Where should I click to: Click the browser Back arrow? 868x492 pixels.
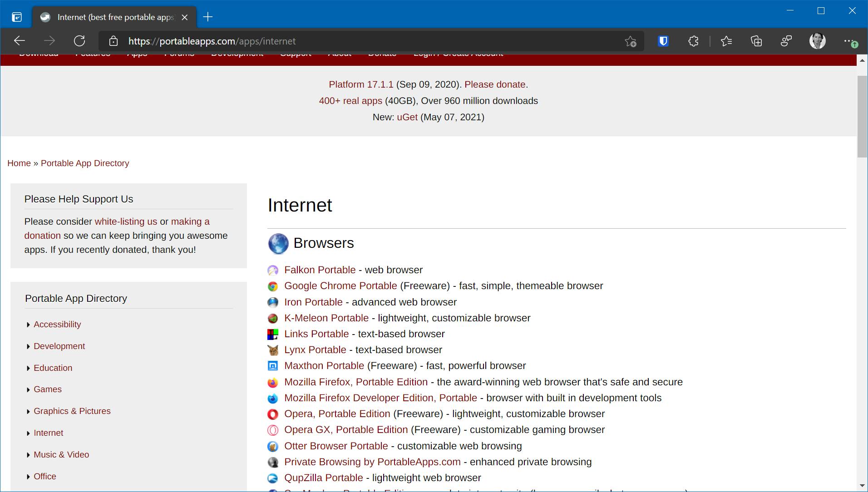pyautogui.click(x=19, y=41)
